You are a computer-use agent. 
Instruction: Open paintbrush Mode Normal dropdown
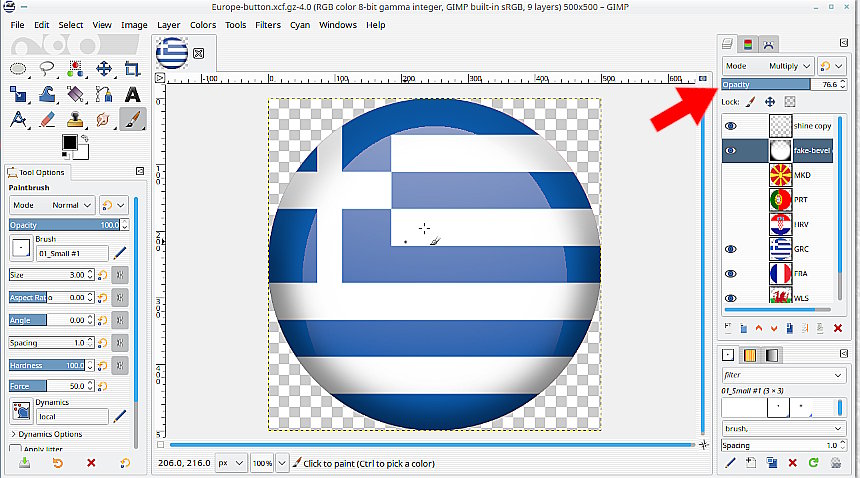coord(52,205)
